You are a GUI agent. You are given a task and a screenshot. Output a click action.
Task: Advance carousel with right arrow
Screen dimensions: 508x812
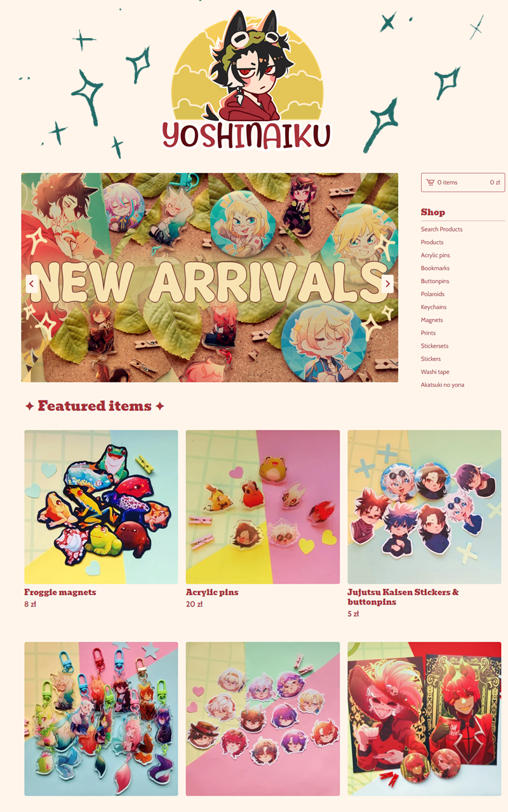pyautogui.click(x=387, y=284)
